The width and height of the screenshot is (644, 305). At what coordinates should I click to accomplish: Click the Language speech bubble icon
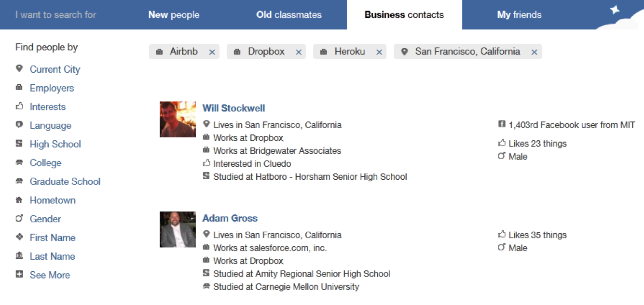[x=19, y=125]
